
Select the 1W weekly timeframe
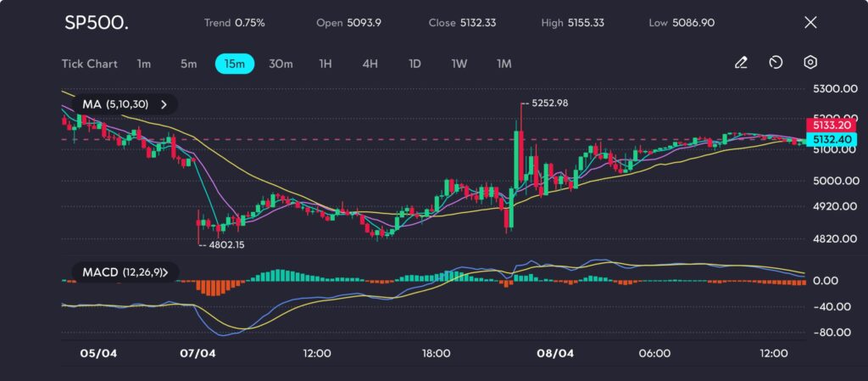point(459,64)
